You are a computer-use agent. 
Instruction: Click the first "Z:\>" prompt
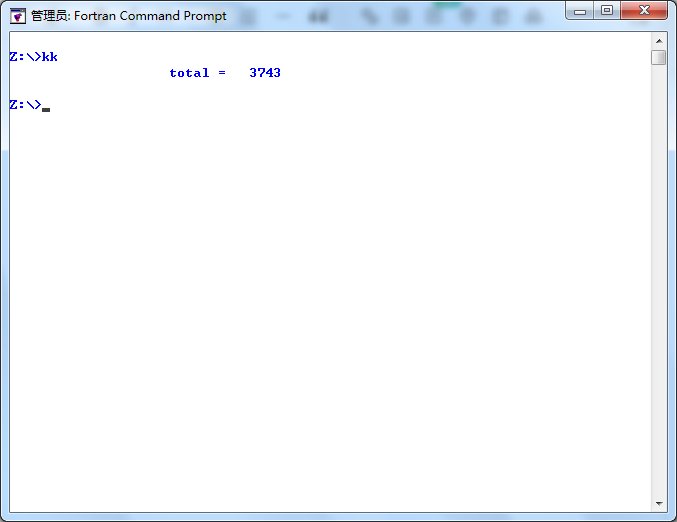24,57
